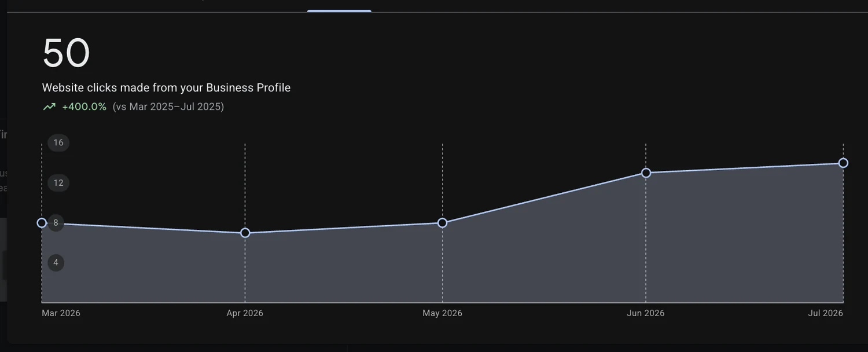Click the "Website clicks made from your Business Profile" label

pyautogui.click(x=166, y=88)
